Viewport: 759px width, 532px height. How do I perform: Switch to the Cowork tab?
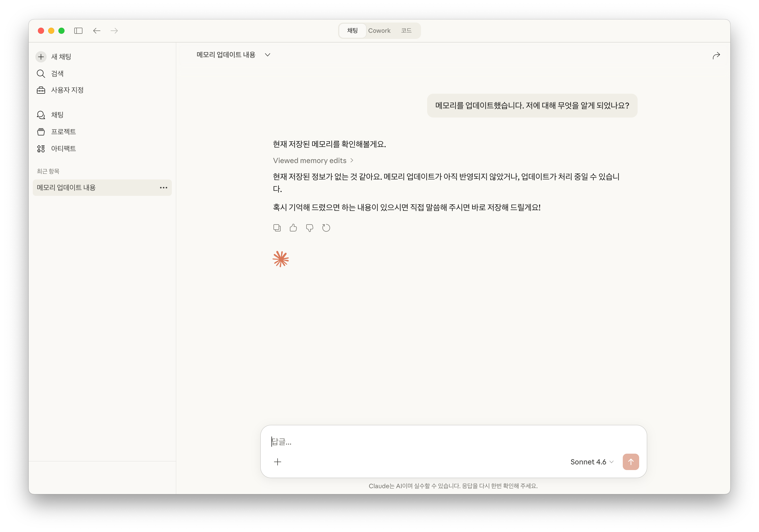379,30
